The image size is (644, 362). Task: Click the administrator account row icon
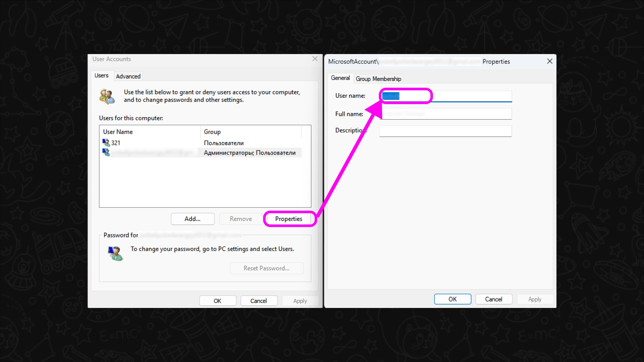coord(106,152)
